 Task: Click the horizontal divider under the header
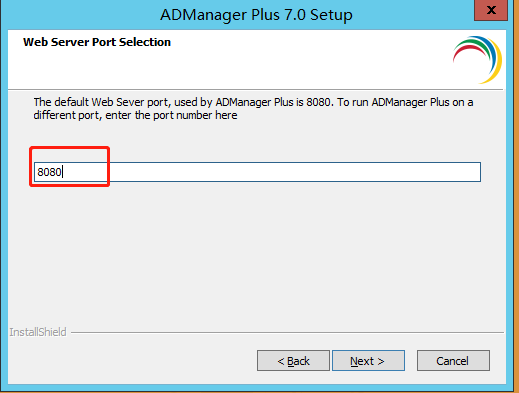(x=256, y=90)
